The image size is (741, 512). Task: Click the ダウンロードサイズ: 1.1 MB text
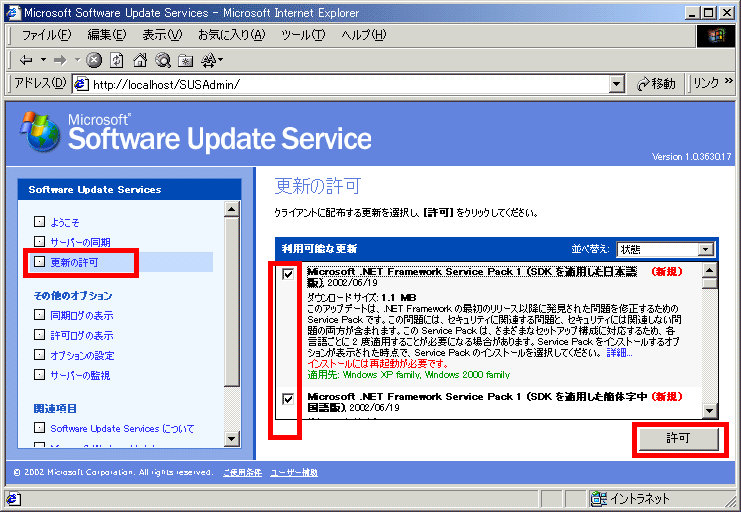(x=362, y=297)
